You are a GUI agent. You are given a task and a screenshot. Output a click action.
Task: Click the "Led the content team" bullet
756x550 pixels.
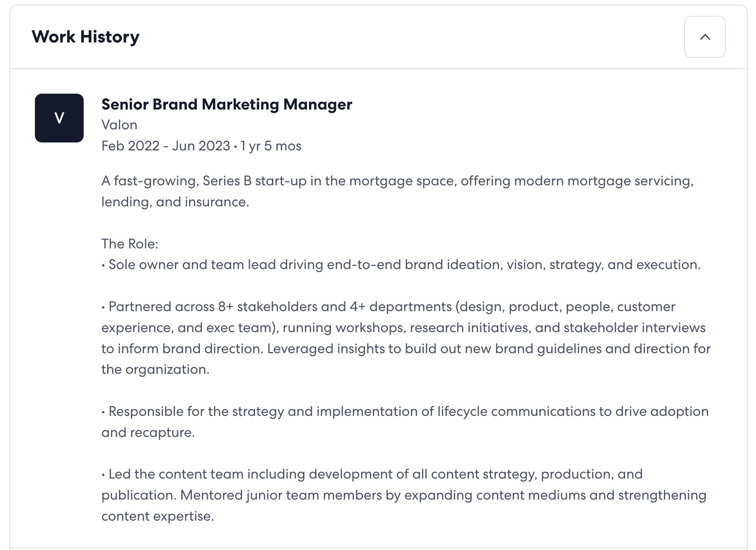pyautogui.click(x=372, y=474)
